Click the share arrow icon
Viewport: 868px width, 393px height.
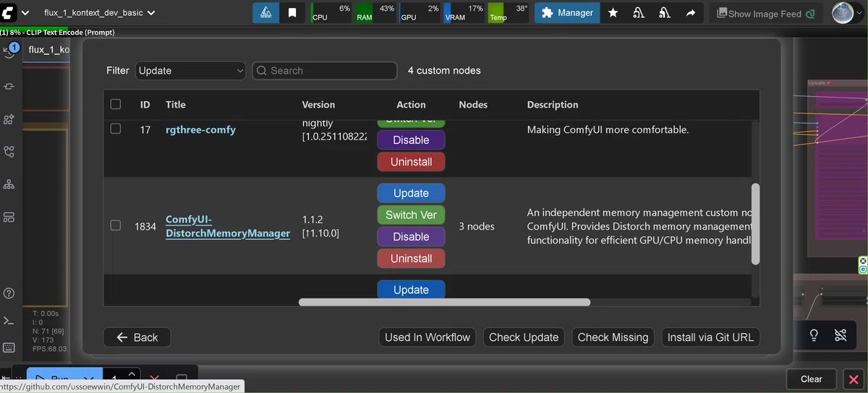(691, 13)
